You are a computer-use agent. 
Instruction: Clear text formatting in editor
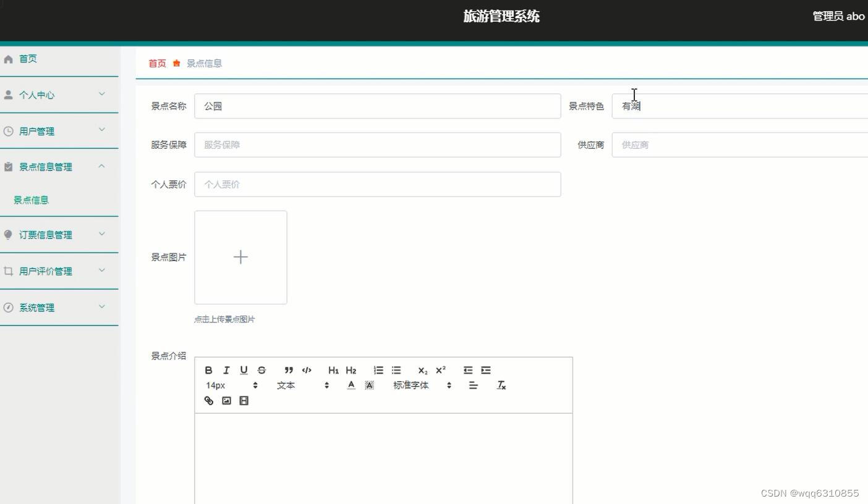tap(501, 385)
